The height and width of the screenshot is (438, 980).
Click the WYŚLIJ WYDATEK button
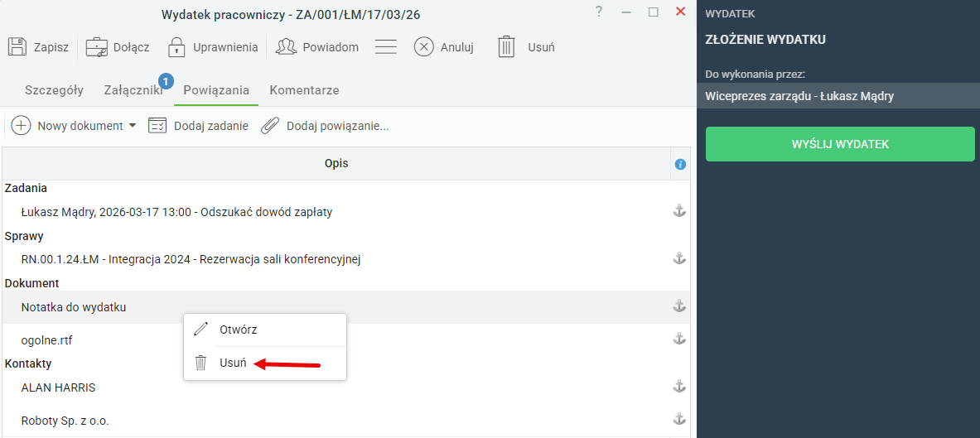(x=840, y=144)
